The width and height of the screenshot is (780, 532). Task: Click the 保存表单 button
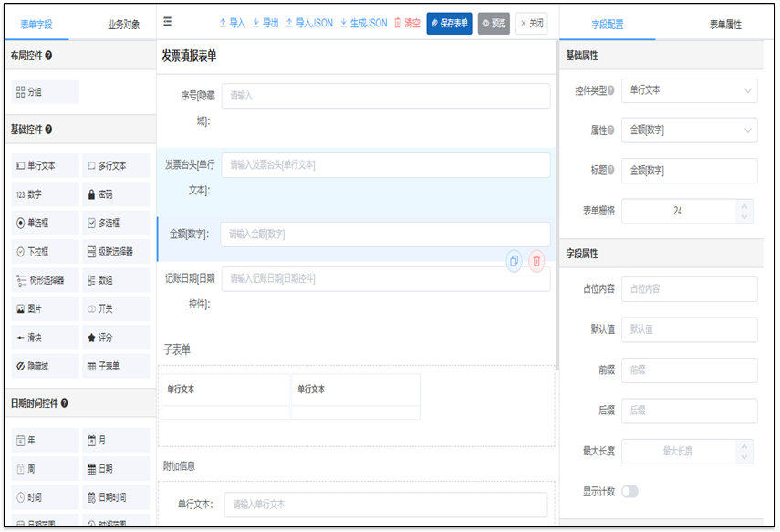coord(449,24)
